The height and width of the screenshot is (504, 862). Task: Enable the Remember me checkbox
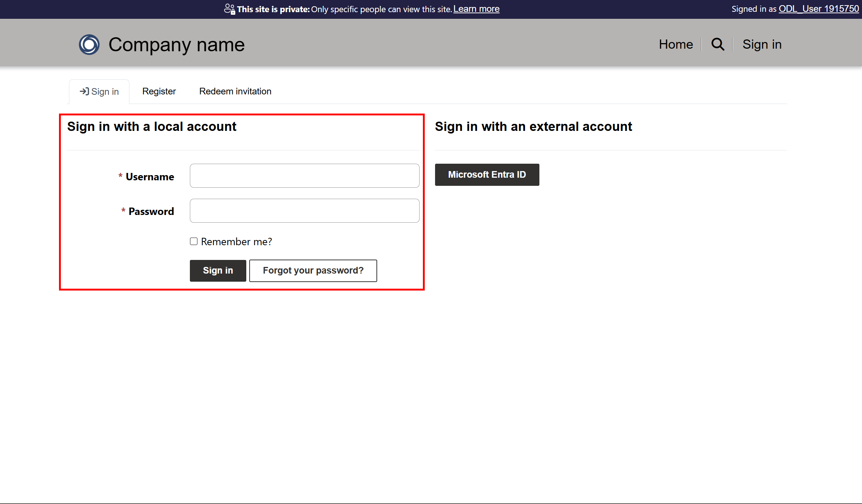(x=194, y=241)
